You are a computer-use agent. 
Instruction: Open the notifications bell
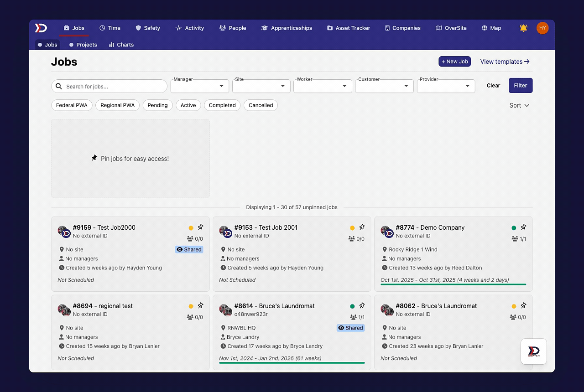point(523,28)
